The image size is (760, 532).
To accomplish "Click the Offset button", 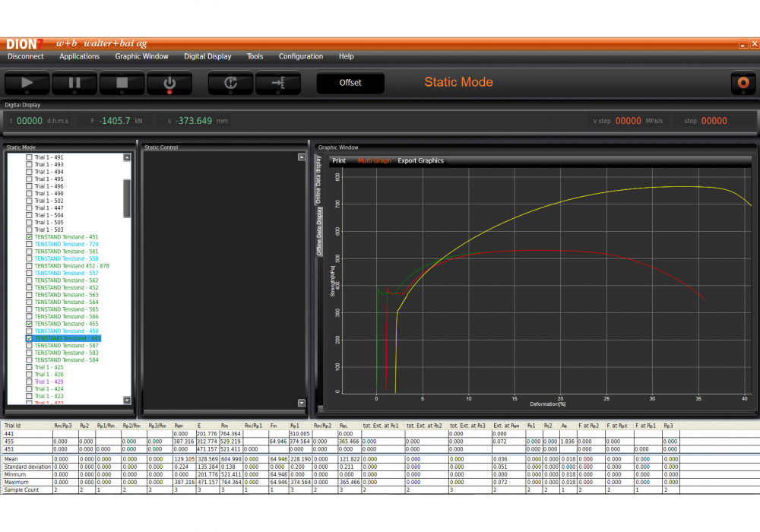I will [350, 83].
